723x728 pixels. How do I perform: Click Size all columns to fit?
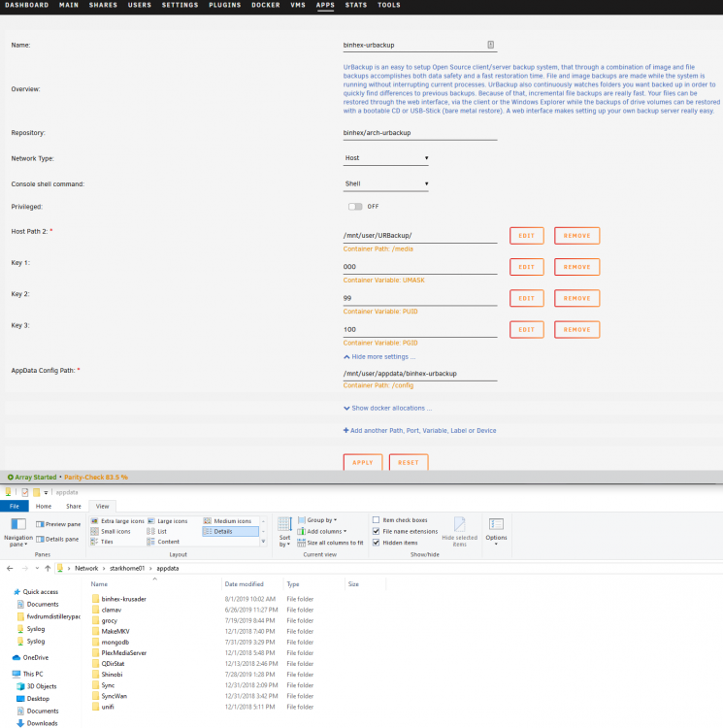coord(330,543)
